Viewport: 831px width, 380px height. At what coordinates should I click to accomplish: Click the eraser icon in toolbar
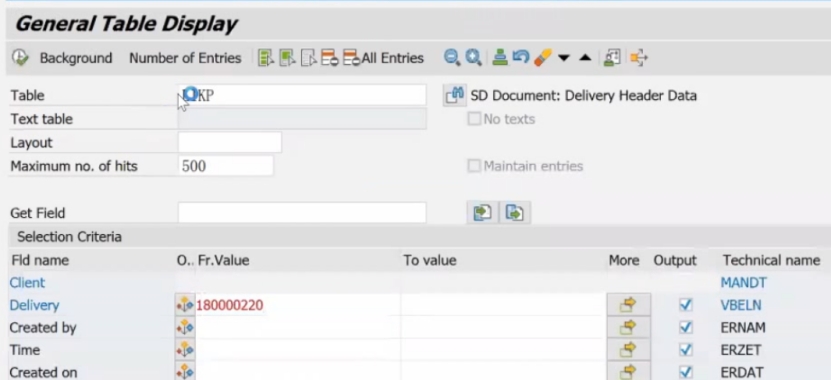click(x=543, y=57)
